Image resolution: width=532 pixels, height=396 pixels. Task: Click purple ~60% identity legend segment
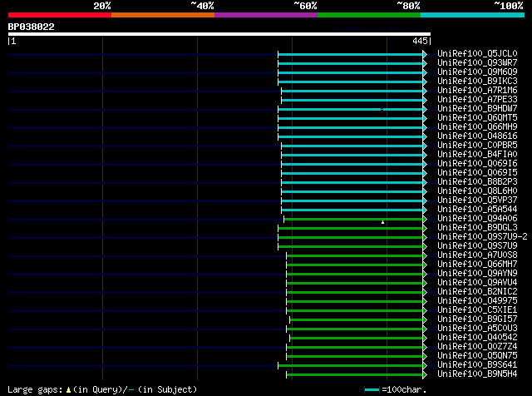pos(266,15)
